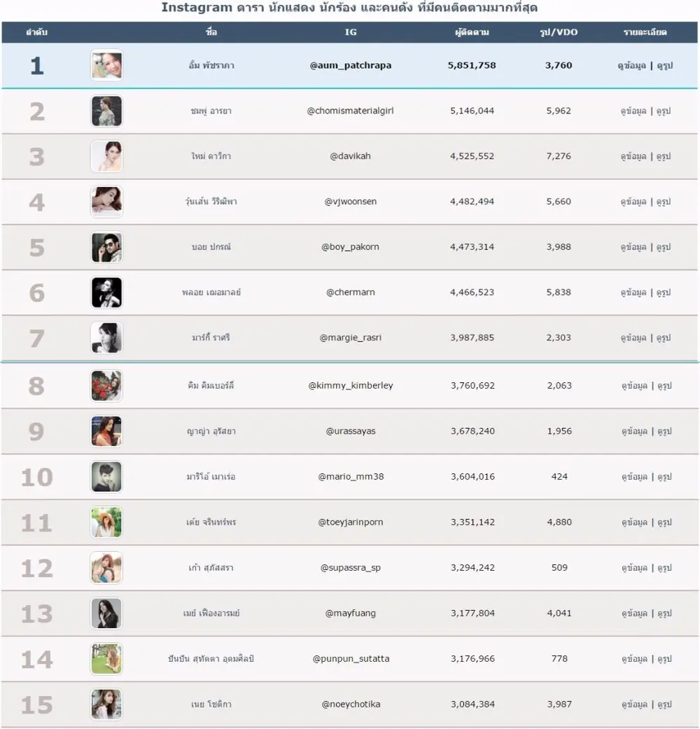
Task: Click the ผู้ติดตาม column header
Action: (472, 32)
